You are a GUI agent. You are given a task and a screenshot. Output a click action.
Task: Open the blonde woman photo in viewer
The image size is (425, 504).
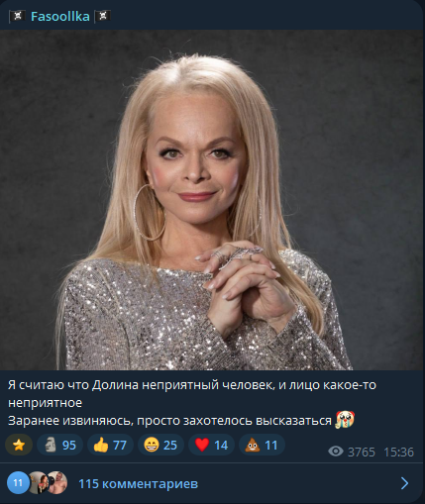click(x=212, y=200)
